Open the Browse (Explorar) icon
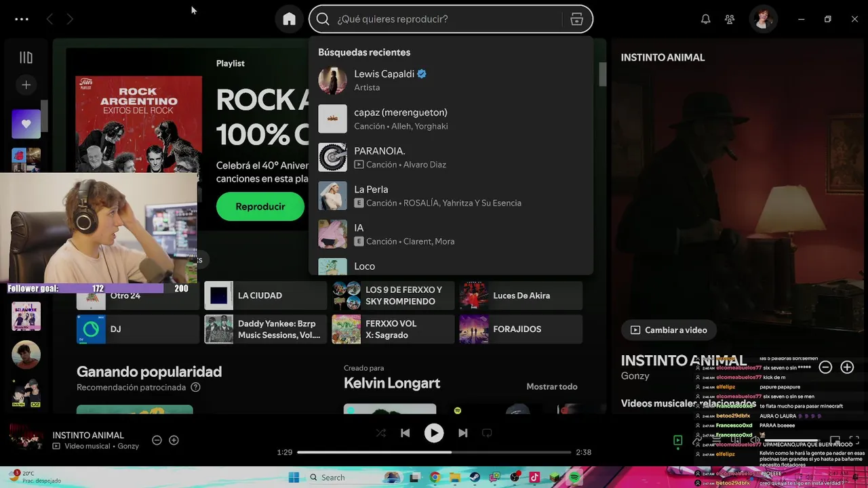Screen dimensions: 868x488 tap(577, 19)
